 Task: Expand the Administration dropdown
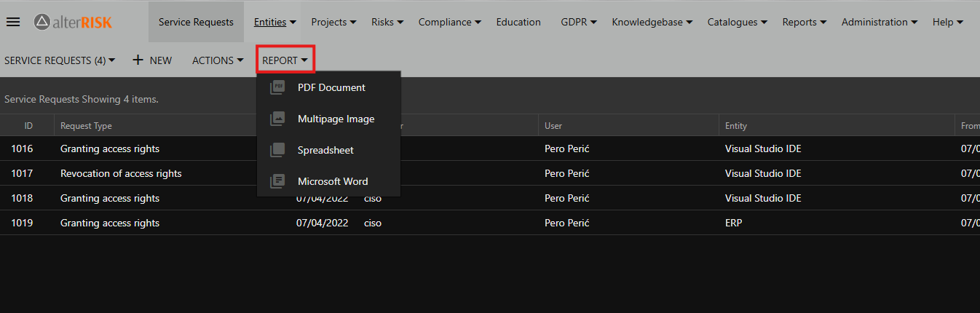879,22
